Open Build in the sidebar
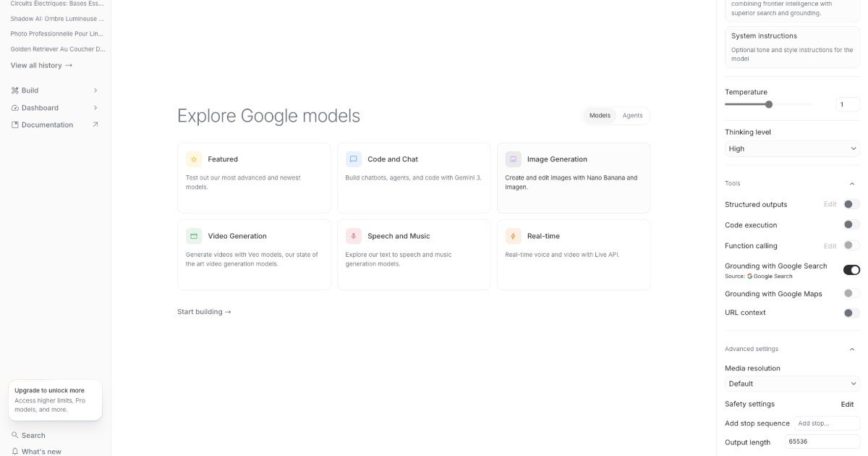 click(55, 90)
